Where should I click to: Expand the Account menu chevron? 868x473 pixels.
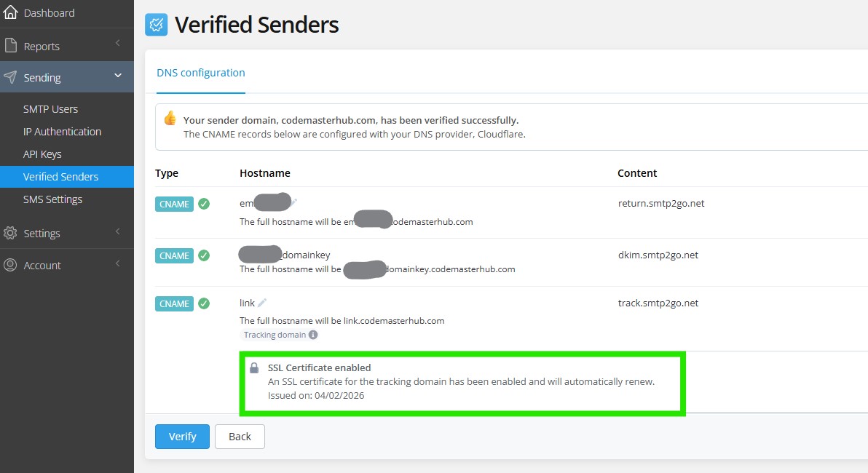pyautogui.click(x=118, y=263)
